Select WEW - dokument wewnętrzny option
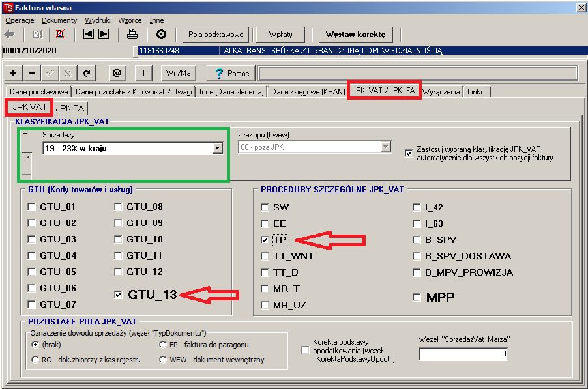 [163, 360]
